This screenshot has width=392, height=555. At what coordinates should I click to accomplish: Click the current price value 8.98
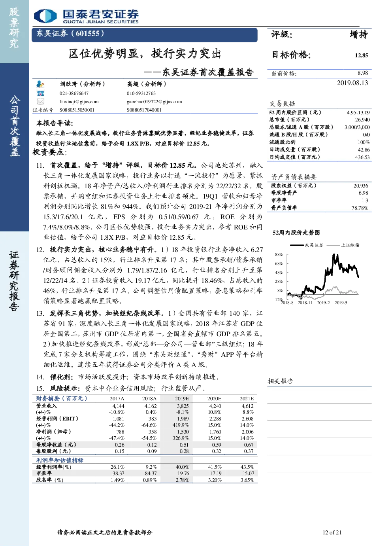tap(363, 73)
